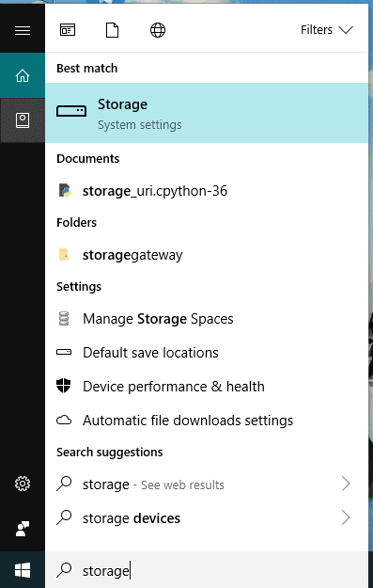Click the search box containing 'storage'
Viewport: 373px width, 588px height.
(207, 570)
